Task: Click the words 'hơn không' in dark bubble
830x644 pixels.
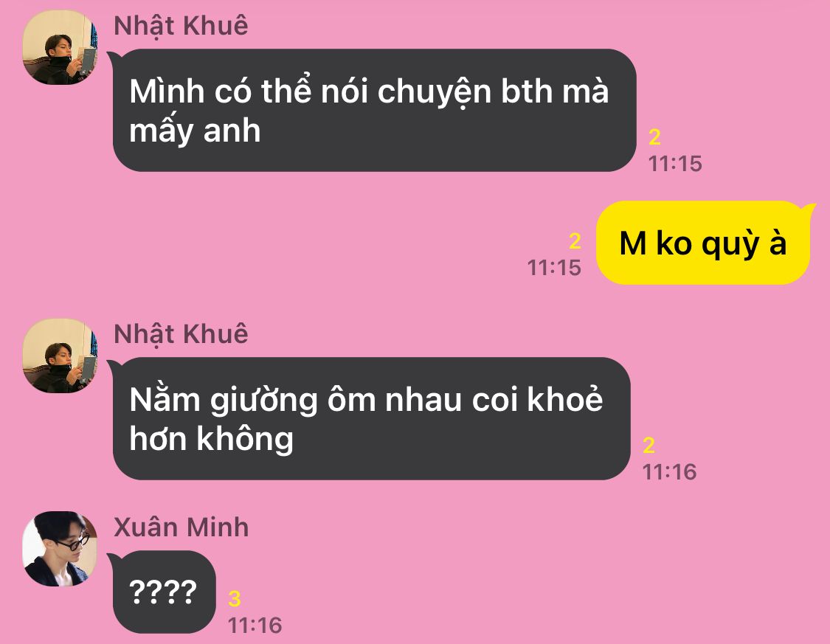Action: (211, 440)
